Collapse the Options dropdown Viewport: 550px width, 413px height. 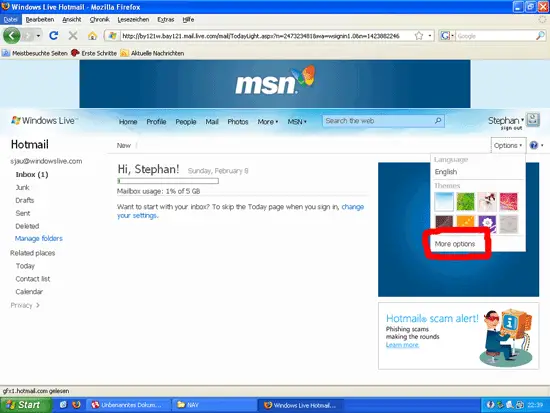click(508, 145)
